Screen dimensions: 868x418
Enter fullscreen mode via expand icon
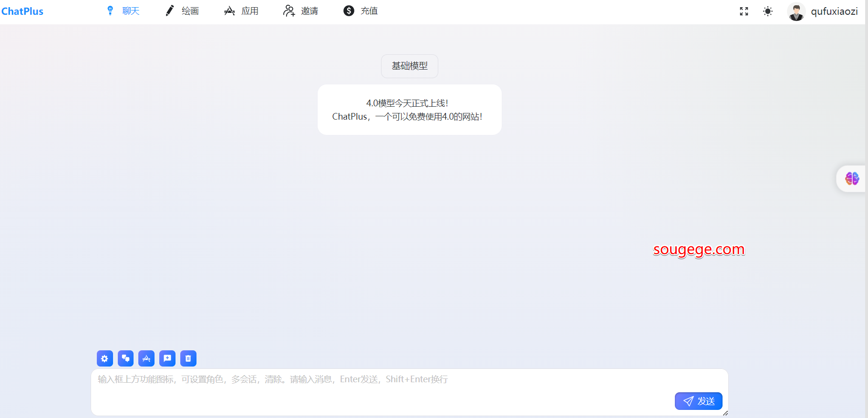click(744, 11)
